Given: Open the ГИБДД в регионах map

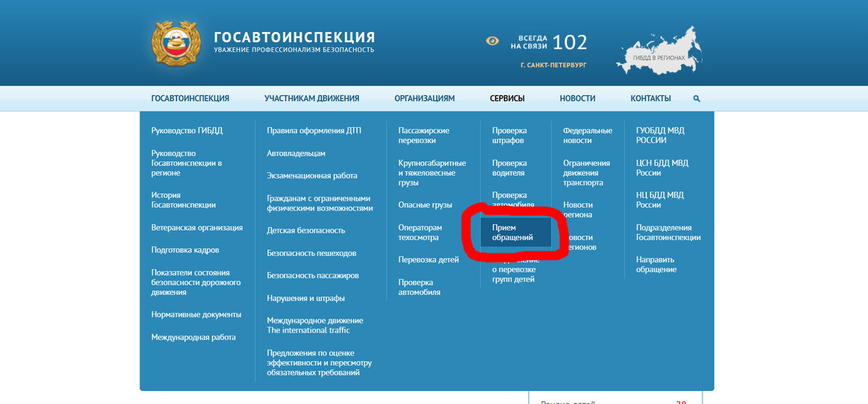Looking at the screenshot, I should (x=660, y=50).
